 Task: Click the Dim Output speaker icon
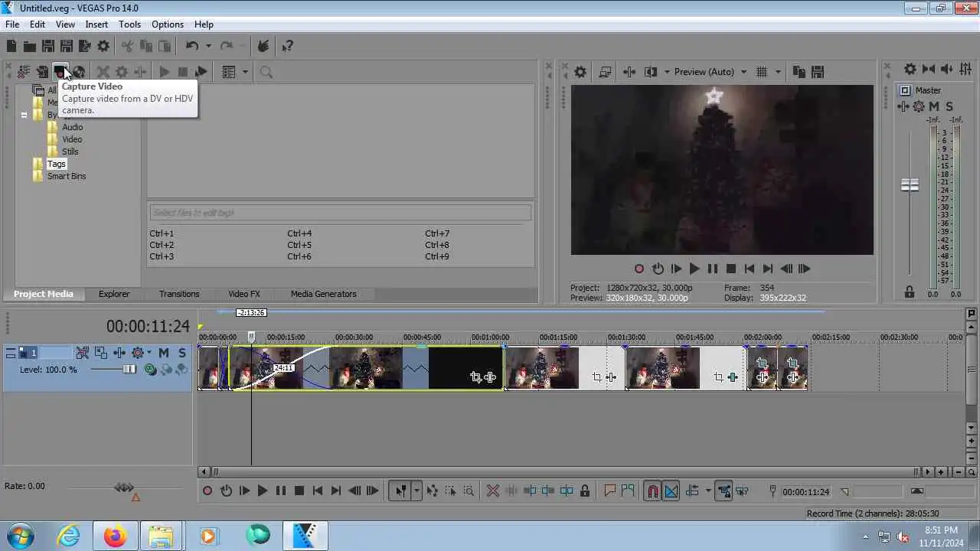[947, 70]
